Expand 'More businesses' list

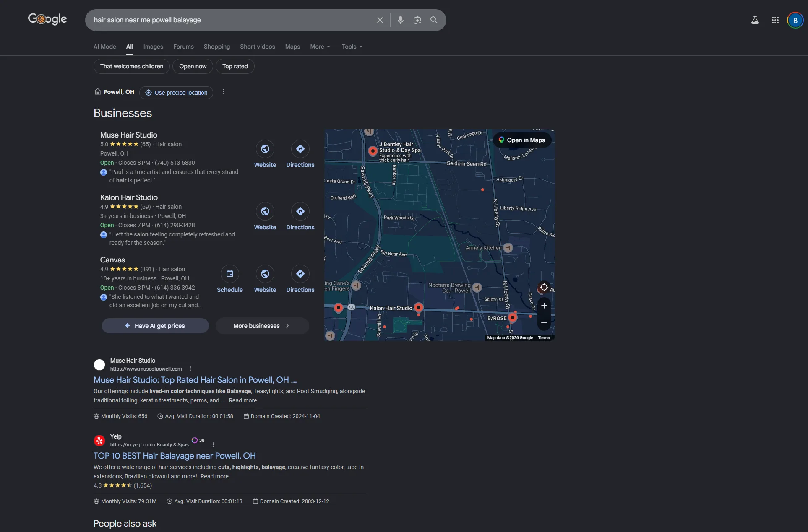(262, 326)
